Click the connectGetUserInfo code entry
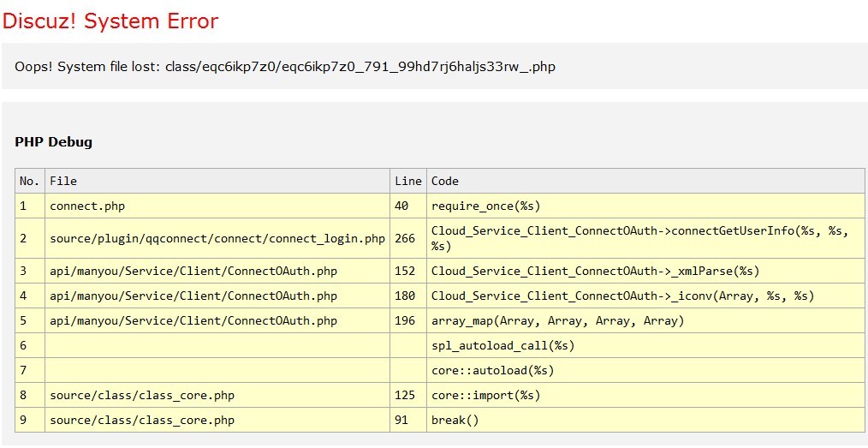The image size is (868, 448). pos(629,238)
